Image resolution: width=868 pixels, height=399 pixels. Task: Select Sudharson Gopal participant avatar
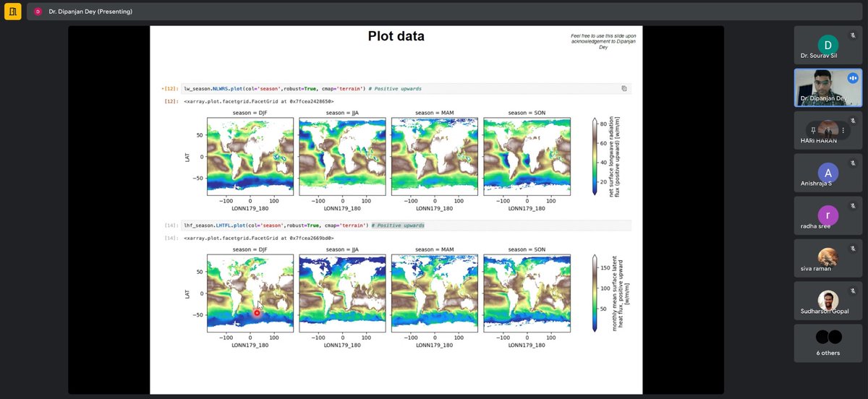[828, 300]
